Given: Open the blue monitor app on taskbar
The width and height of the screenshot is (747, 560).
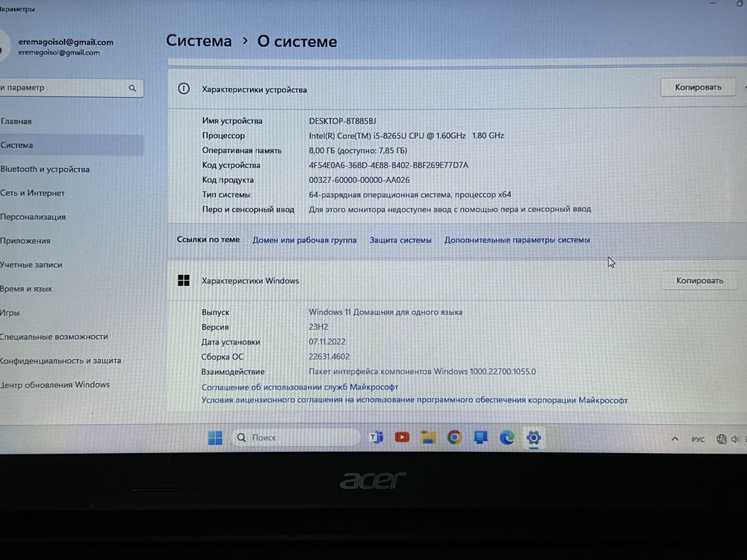Looking at the screenshot, I should 480,437.
